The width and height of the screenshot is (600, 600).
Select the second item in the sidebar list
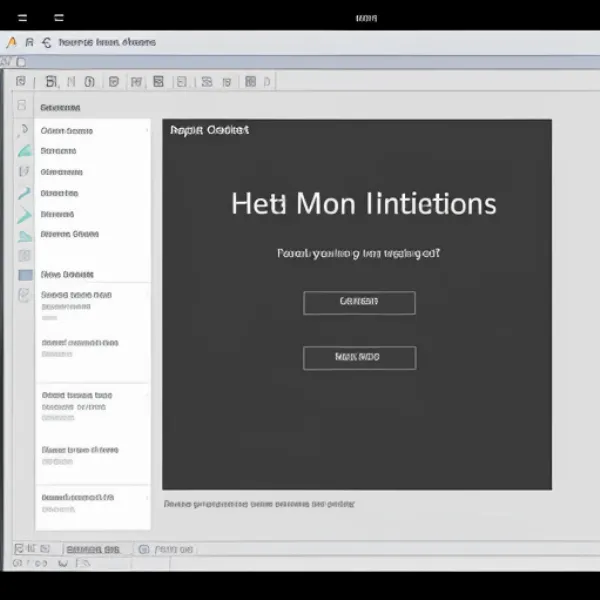pos(58,151)
